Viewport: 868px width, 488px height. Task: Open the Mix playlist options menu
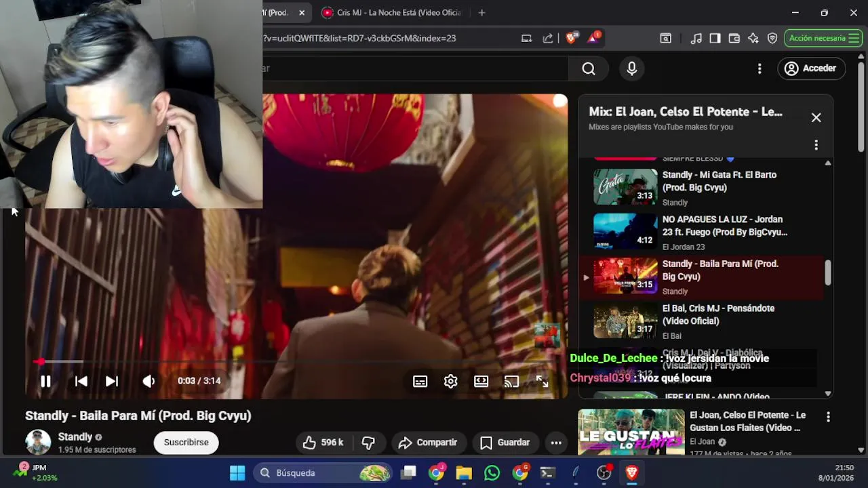(816, 145)
